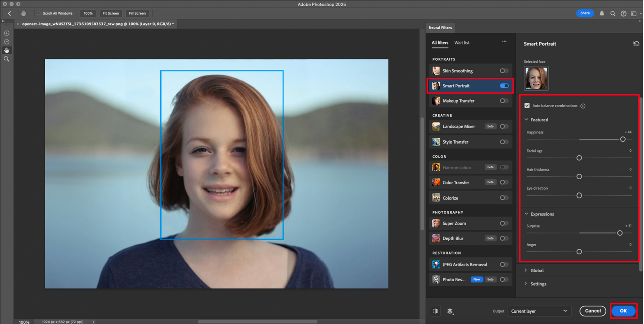Click the back arrow in options bar
This screenshot has width=644, height=324.
point(9,13)
